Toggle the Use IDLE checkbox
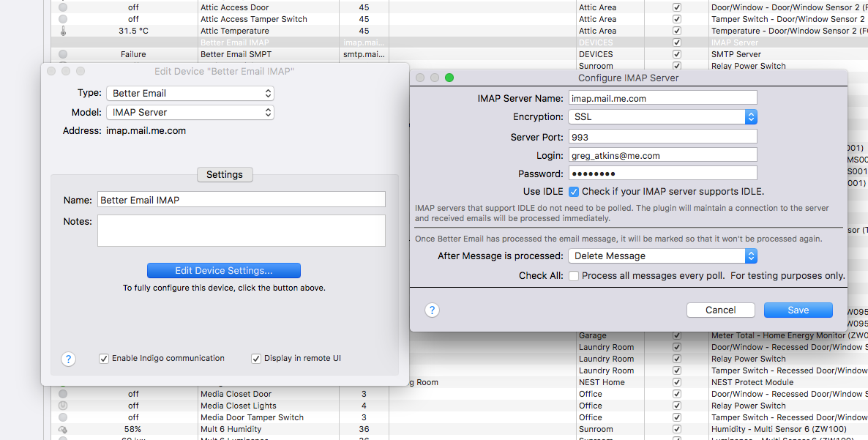 click(574, 192)
